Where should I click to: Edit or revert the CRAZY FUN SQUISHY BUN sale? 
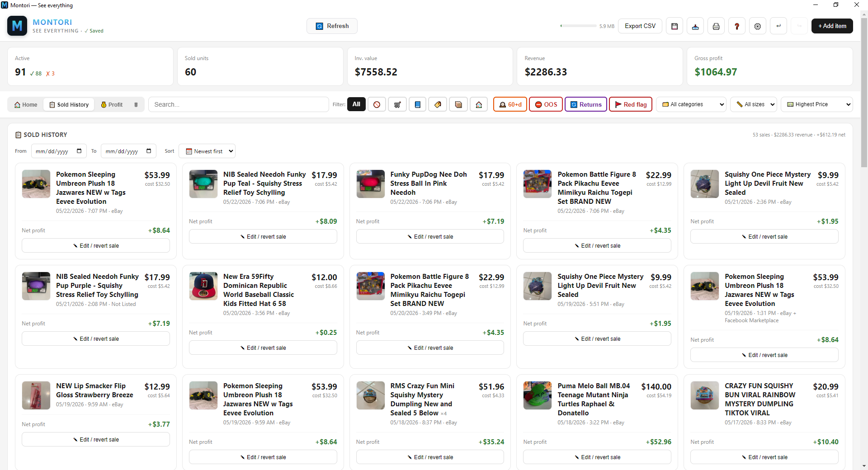coord(764,457)
